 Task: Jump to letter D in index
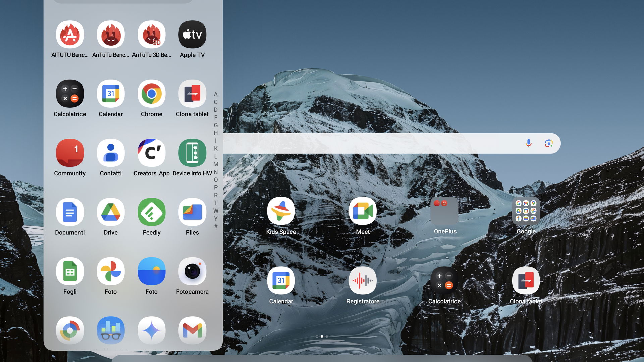[x=216, y=110]
